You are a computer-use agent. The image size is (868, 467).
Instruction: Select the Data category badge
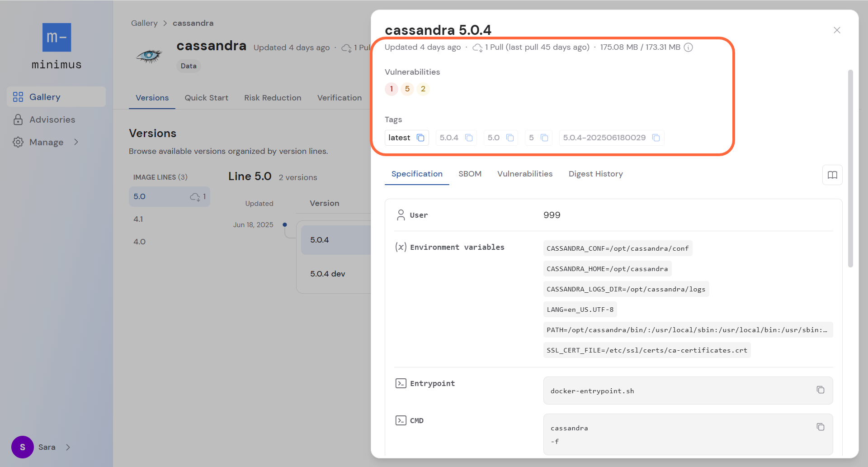pos(189,66)
